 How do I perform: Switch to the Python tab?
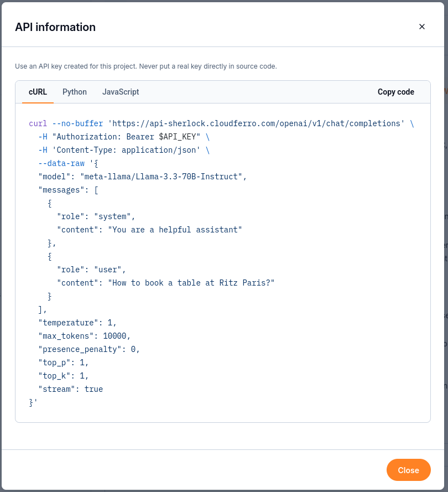click(75, 92)
